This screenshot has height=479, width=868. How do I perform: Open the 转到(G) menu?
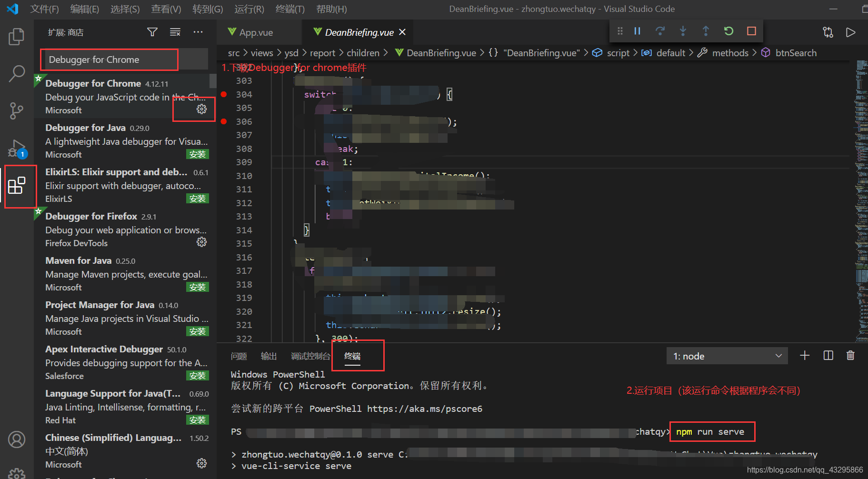[x=208, y=9]
